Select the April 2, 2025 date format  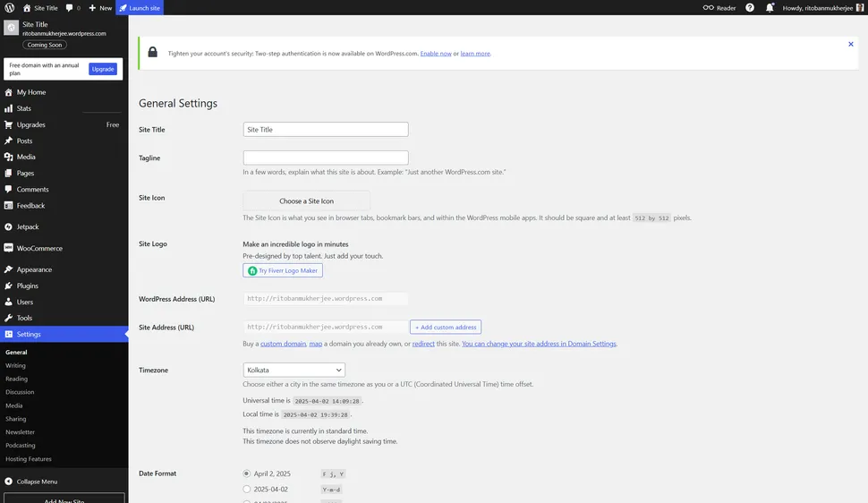(247, 473)
